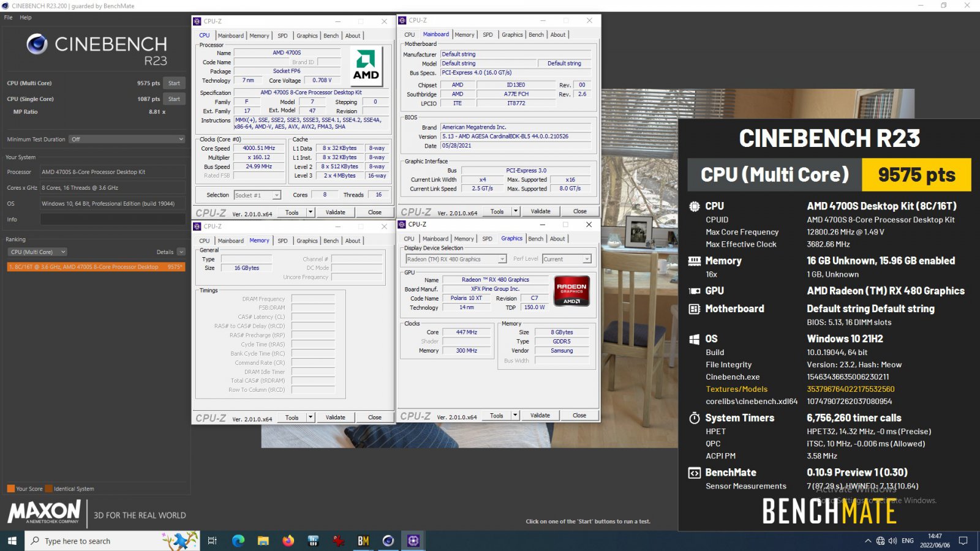Expand the ranking Details arrow
Screen dimensions: 980x551
pos(181,252)
